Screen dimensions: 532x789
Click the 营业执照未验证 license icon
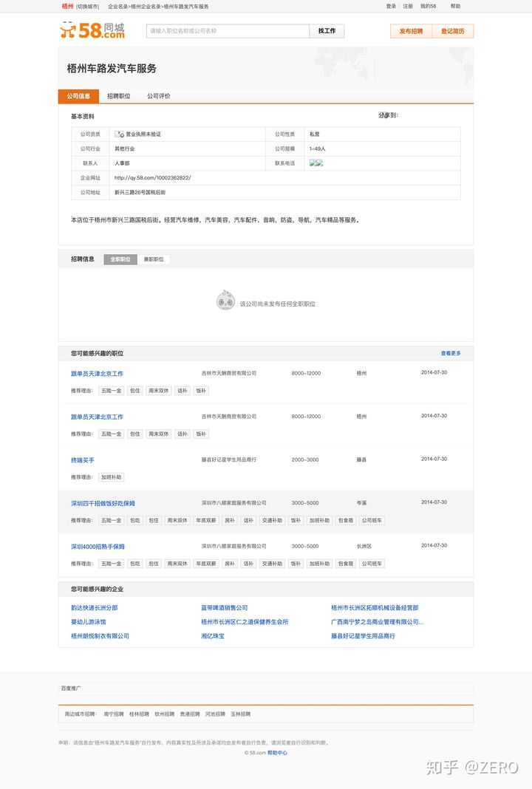[119, 134]
